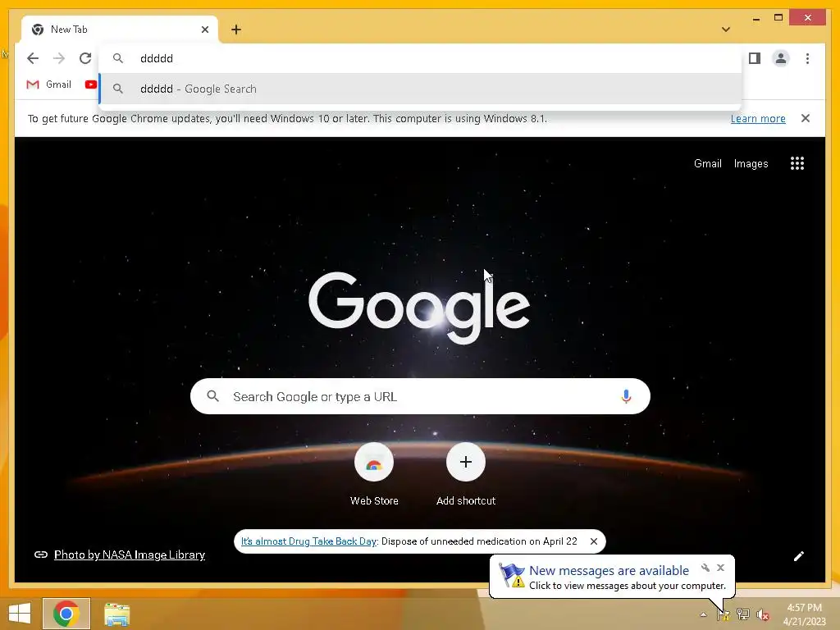Close the New messages balloon

pyautogui.click(x=720, y=568)
